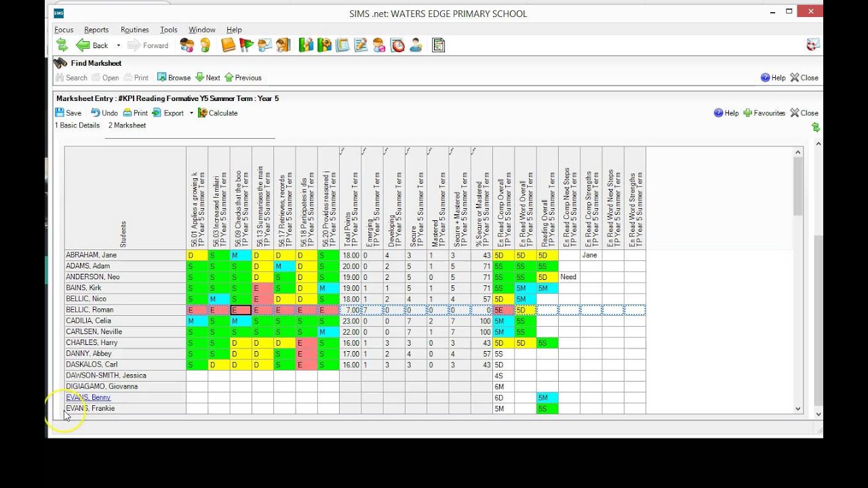
Task: Click Browse in Find Marksheet toolbar
Action: [x=174, y=78]
